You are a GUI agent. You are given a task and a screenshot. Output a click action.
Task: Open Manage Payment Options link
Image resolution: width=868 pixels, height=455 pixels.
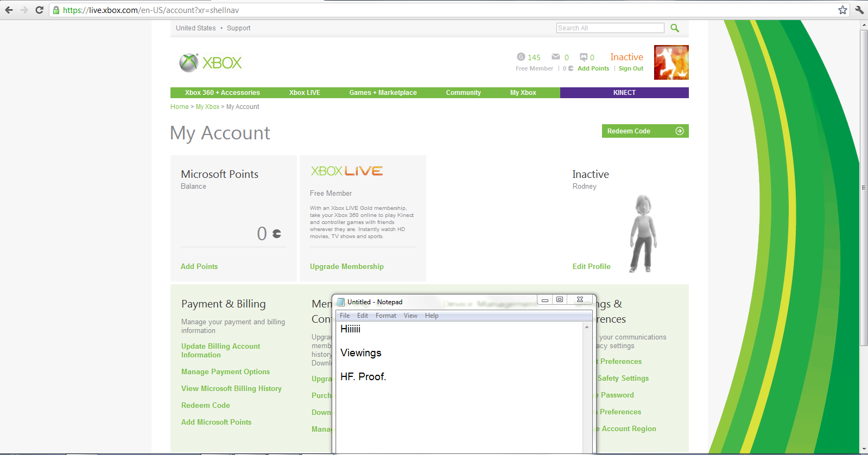(x=226, y=371)
